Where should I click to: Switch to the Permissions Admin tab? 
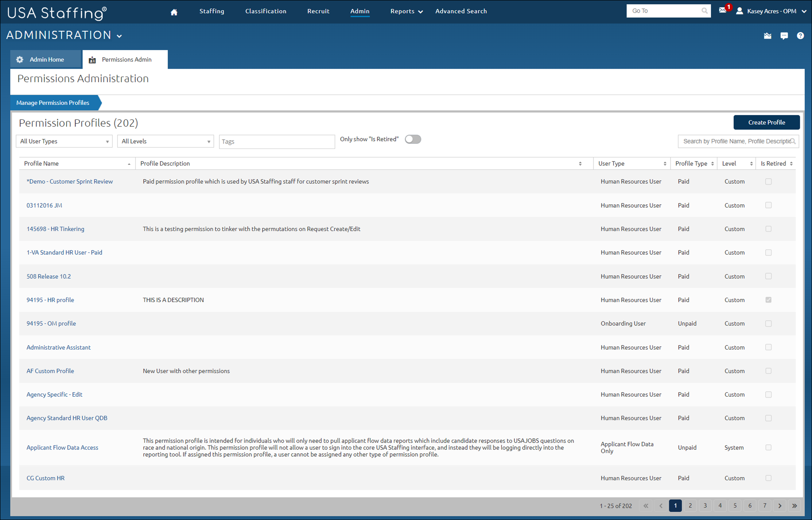pos(127,59)
